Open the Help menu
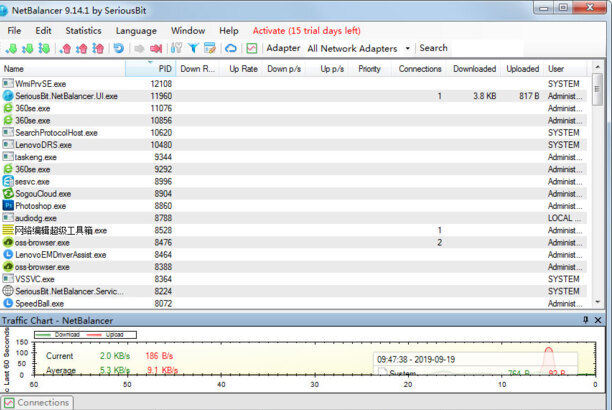This screenshot has width=612, height=410. 229,30
